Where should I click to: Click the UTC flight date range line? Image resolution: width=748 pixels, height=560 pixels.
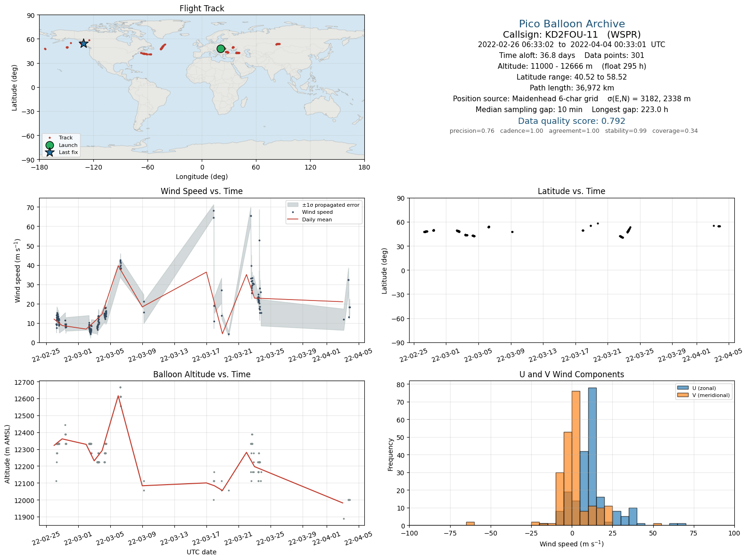click(572, 45)
